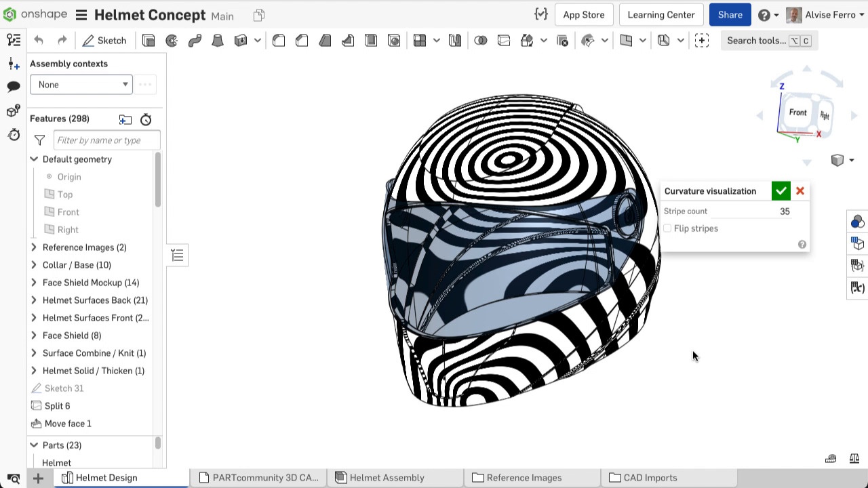Expand the Face Shield (8) folder
This screenshot has height=488, width=868.
(34, 335)
